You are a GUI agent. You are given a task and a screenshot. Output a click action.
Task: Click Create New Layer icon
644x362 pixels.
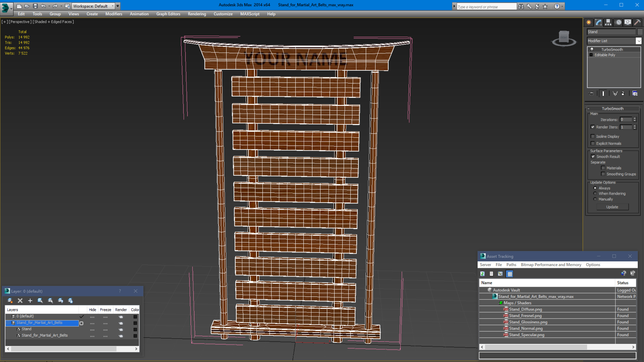10,301
